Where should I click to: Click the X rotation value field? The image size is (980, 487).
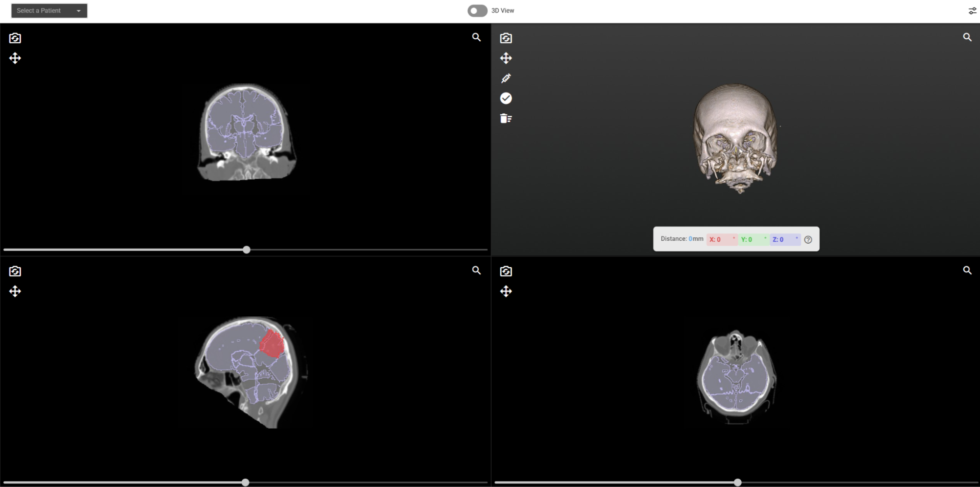click(722, 240)
